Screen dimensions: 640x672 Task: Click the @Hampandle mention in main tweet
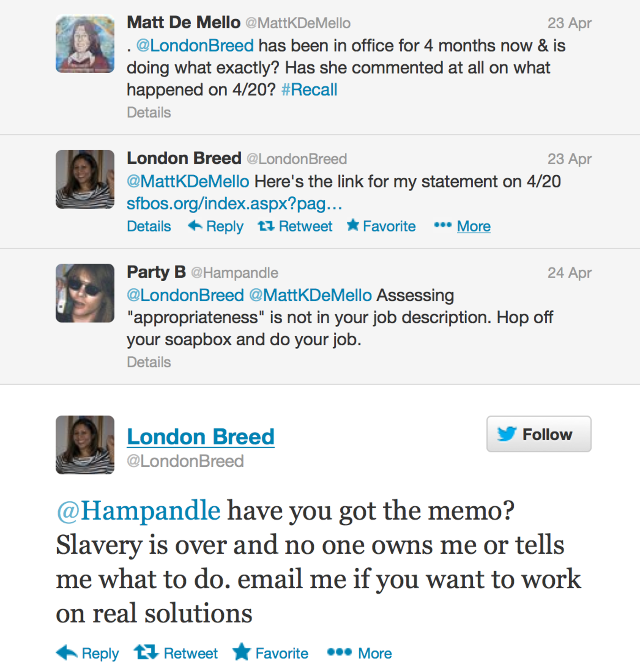[x=138, y=511]
